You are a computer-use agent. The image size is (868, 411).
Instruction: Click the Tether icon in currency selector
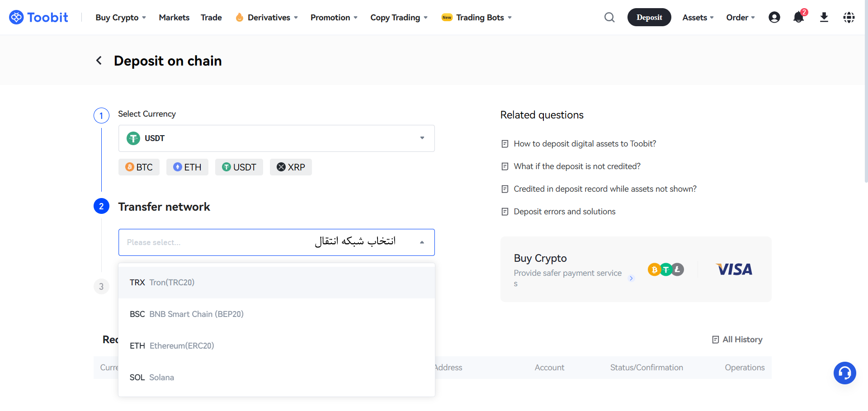point(133,138)
